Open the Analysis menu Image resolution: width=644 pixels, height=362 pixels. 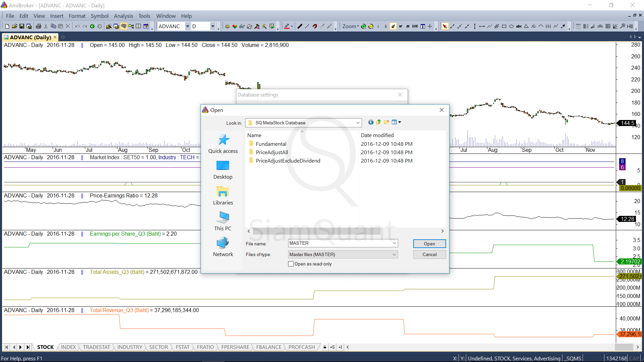[x=123, y=16]
